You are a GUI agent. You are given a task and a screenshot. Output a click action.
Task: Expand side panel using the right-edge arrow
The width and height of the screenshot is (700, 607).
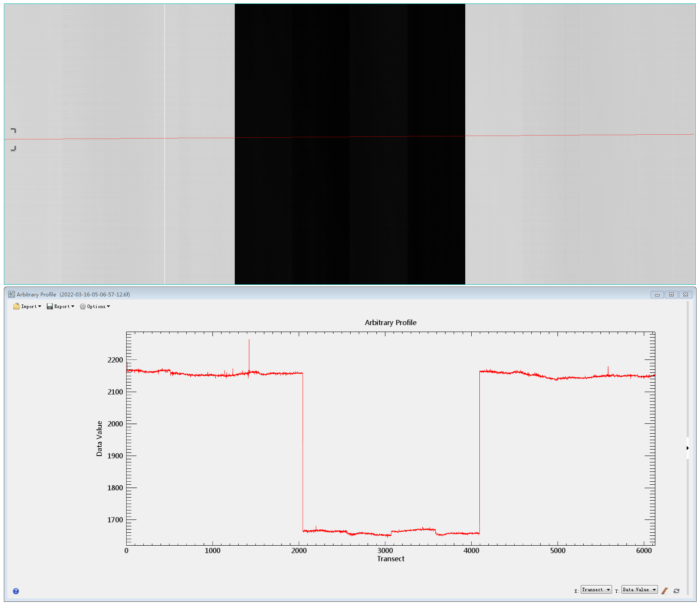tap(688, 448)
